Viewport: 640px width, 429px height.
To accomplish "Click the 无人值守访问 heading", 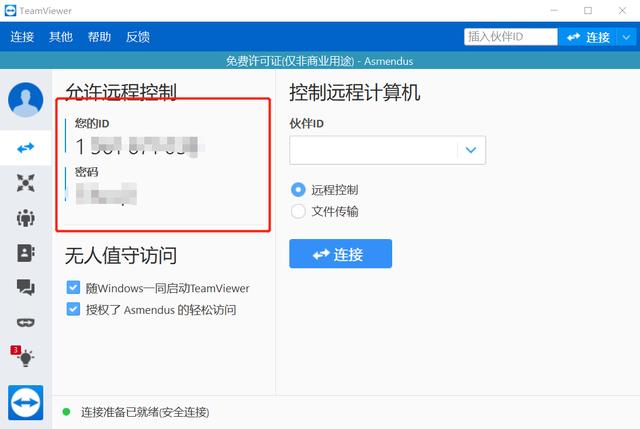I will click(x=121, y=256).
